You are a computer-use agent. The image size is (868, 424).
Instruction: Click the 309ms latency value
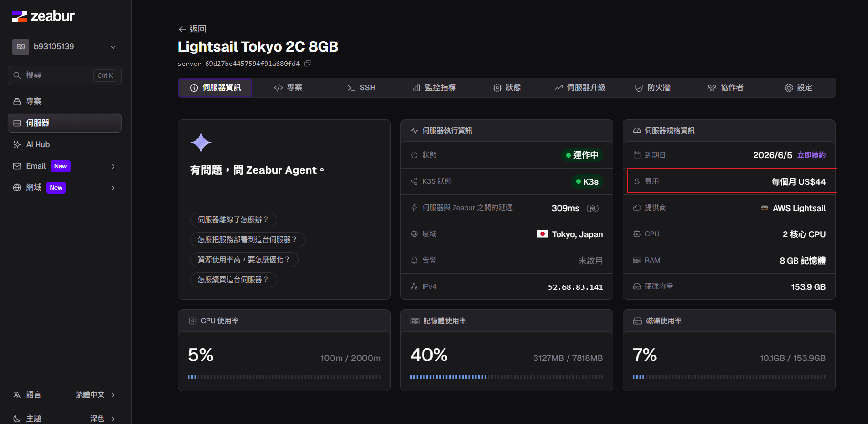point(566,208)
